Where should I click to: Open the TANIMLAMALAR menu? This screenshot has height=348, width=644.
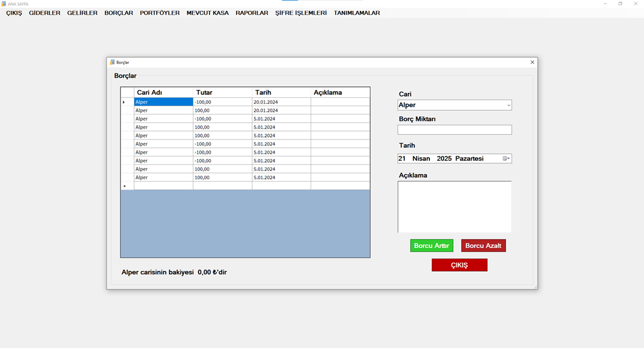pyautogui.click(x=357, y=13)
